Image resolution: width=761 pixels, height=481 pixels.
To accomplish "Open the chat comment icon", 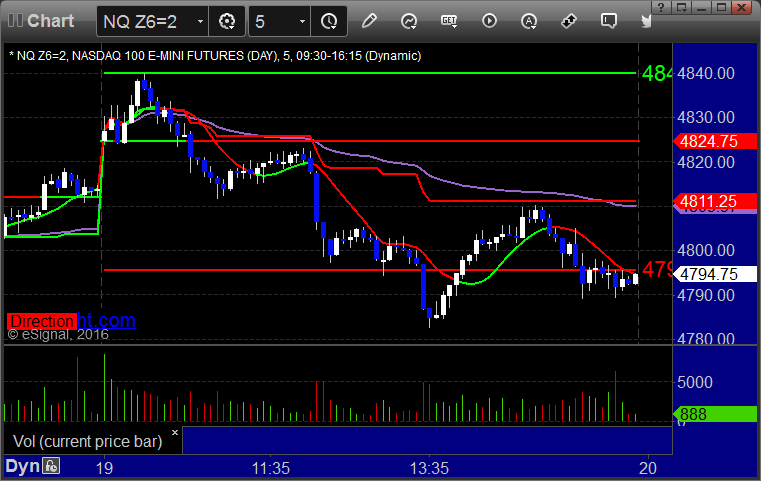I will (609, 21).
